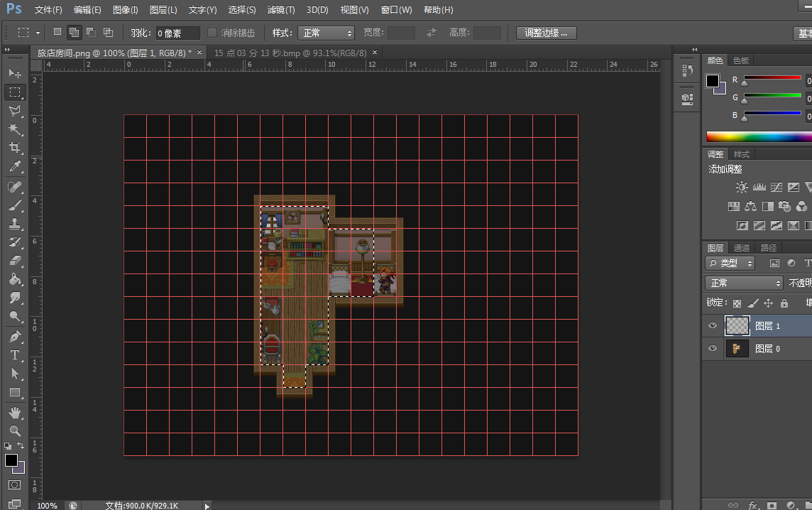Screen dimensions: 812x510
Task: Reset default foreground and background colors
Action: click(8, 446)
